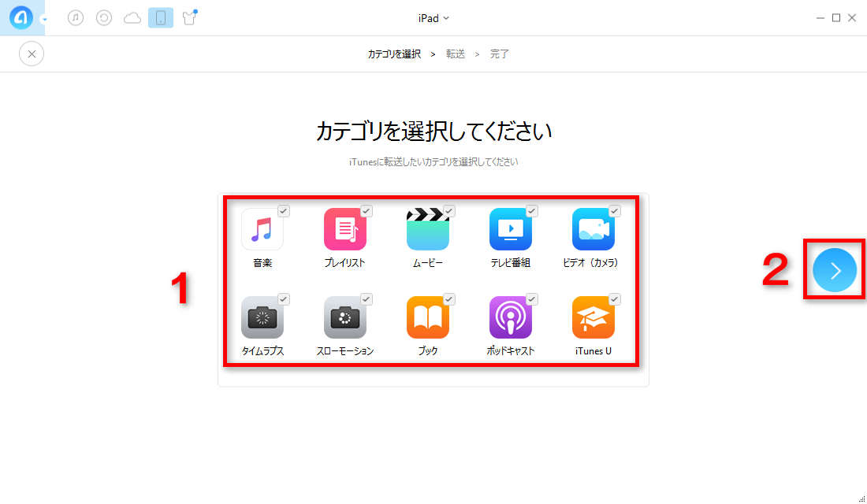Uncheck the タイムラプス checkbox
This screenshot has width=867, height=504.
click(x=284, y=299)
